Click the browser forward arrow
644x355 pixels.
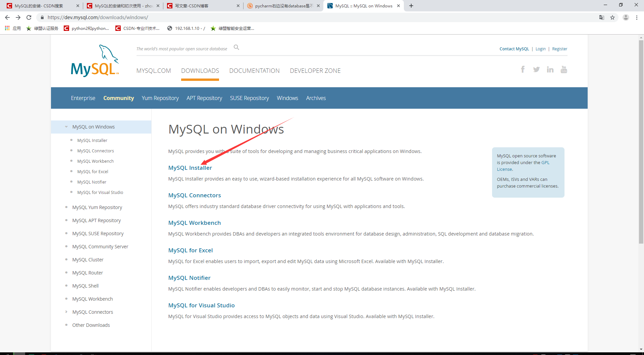(18, 17)
